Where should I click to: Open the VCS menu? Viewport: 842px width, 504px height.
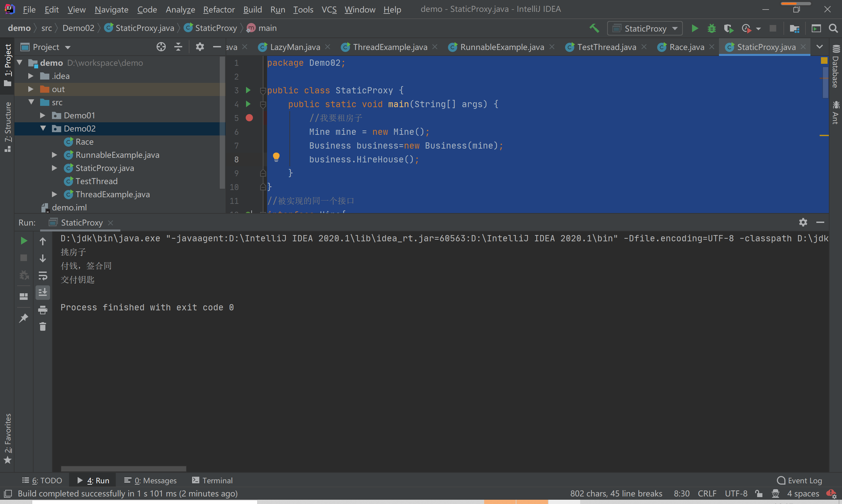click(x=329, y=10)
